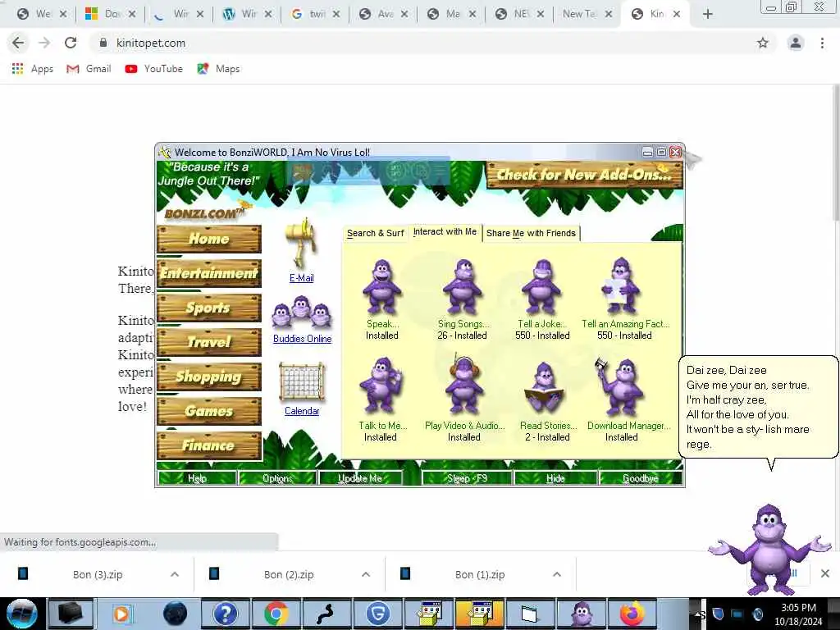
Task: Go back with the browser back arrow
Action: pos(18,43)
